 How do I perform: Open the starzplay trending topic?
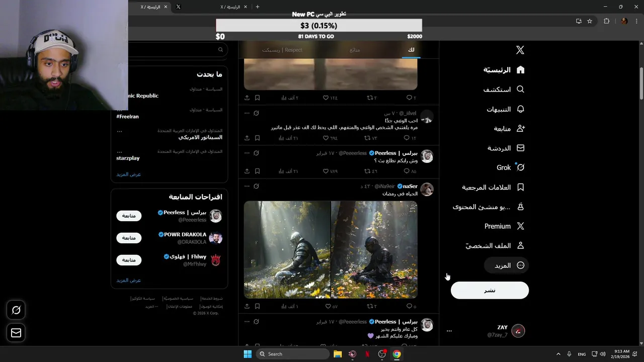tap(128, 158)
